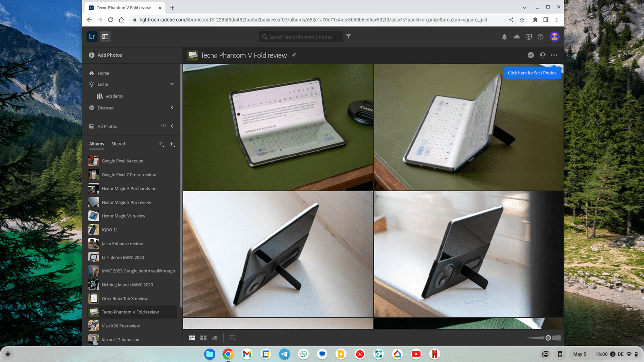Screen dimensions: 644x362
Task: Check cloud sync status icon
Action: pyautogui.click(x=517, y=37)
